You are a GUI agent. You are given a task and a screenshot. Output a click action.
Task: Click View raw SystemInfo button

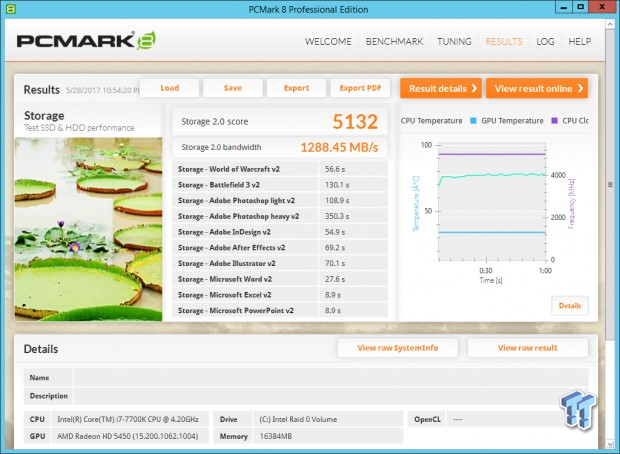pos(398,348)
